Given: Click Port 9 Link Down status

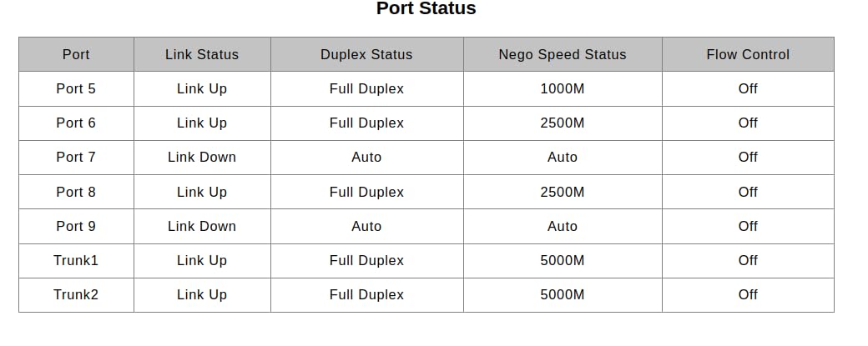Looking at the screenshot, I should pyautogui.click(x=202, y=227).
